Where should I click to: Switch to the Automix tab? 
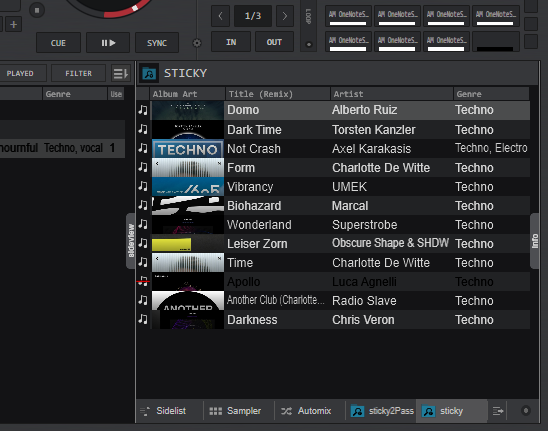pos(310,411)
